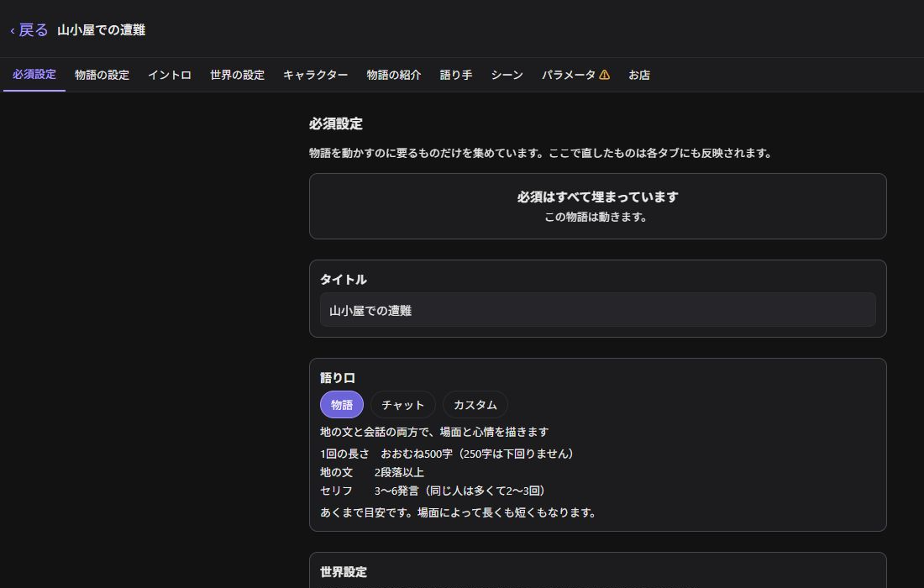Click the 語り口 section label
Viewport: 924px width, 588px height.
coord(338,378)
